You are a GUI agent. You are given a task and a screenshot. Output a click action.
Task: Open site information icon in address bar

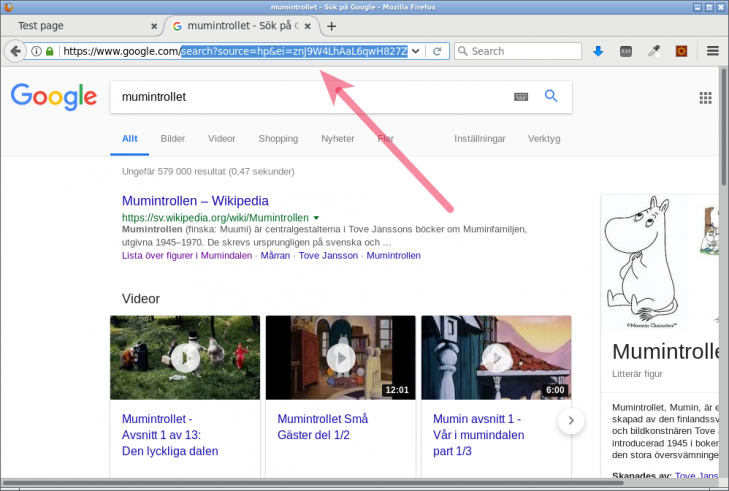[36, 51]
